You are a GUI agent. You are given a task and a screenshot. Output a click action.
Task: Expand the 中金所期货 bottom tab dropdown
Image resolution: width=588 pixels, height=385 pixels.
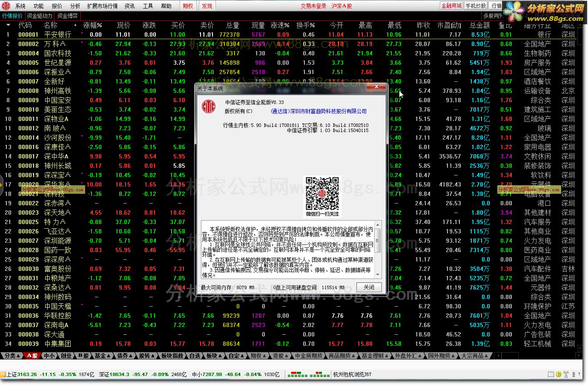coord(309,356)
